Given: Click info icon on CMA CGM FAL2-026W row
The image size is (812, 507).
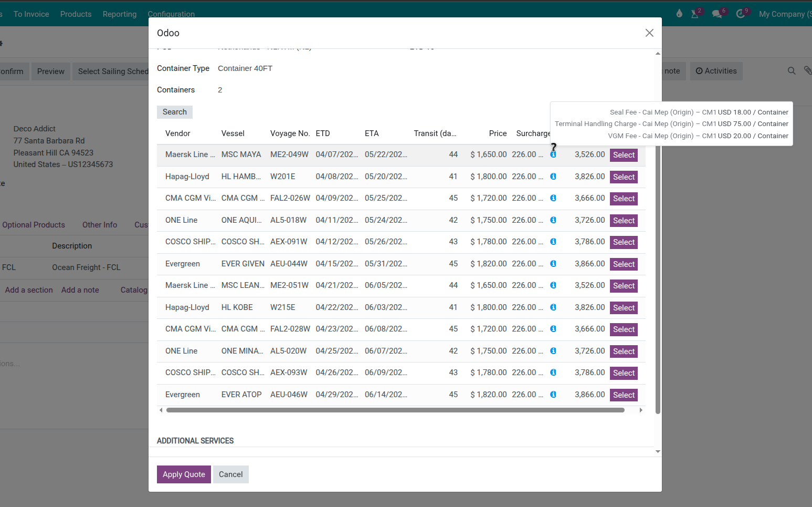Looking at the screenshot, I should coord(553,198).
